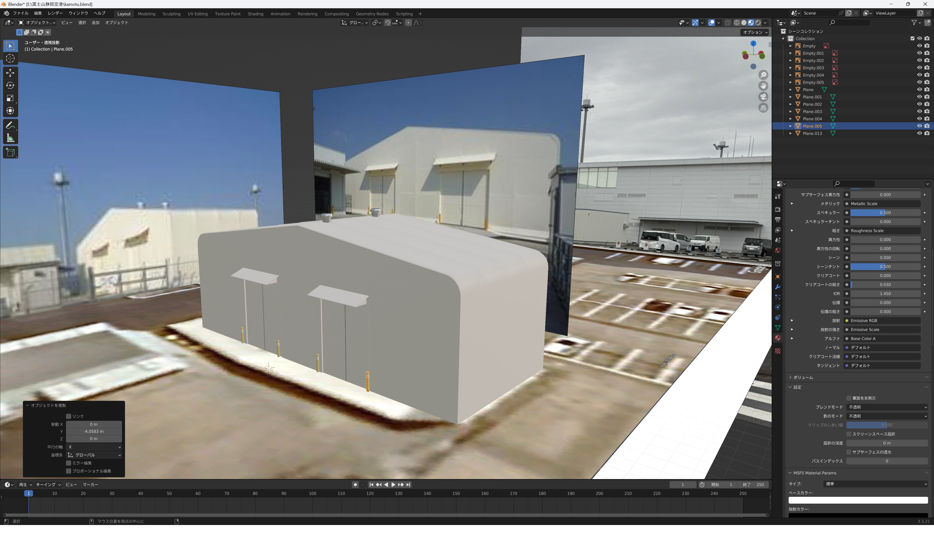Activate the Scale tool

pos(10,98)
